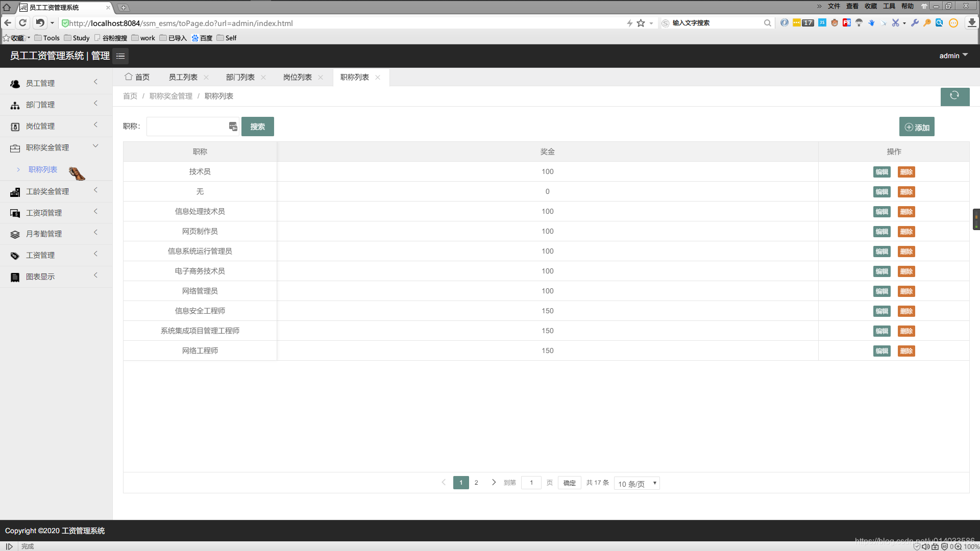
Task: Switch to the 首页 tab
Action: pyautogui.click(x=137, y=77)
